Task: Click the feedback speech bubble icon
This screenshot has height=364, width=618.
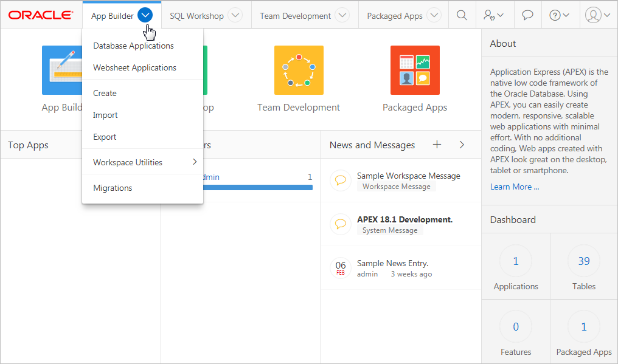Action: click(527, 16)
